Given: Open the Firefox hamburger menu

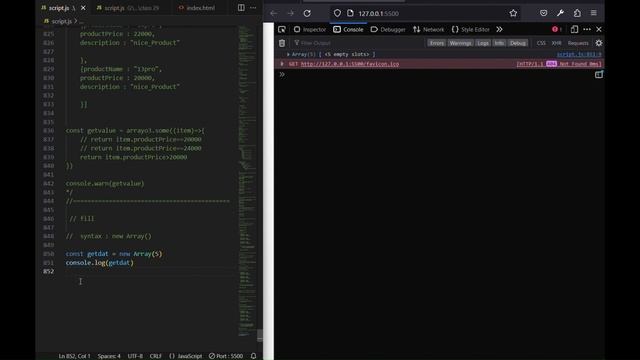Looking at the screenshot, I should [593, 13].
